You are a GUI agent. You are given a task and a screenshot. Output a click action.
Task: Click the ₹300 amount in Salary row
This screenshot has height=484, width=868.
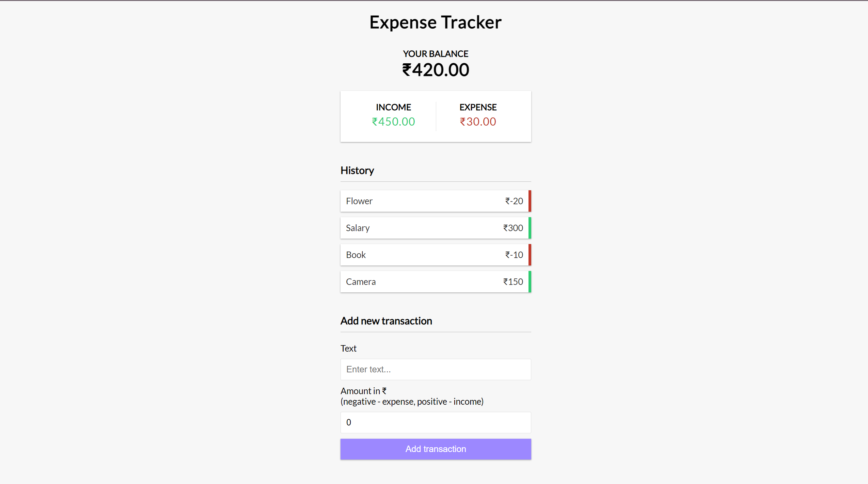pyautogui.click(x=513, y=228)
